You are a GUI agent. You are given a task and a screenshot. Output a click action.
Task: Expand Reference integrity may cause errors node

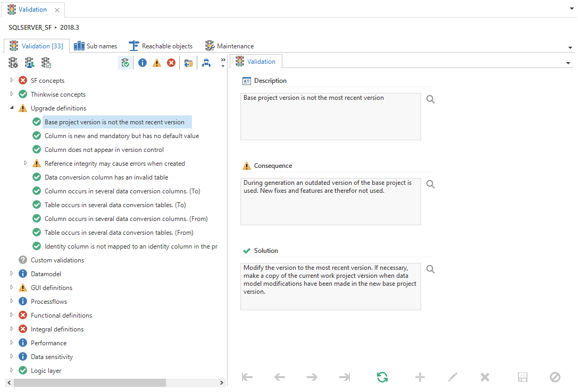pos(26,163)
